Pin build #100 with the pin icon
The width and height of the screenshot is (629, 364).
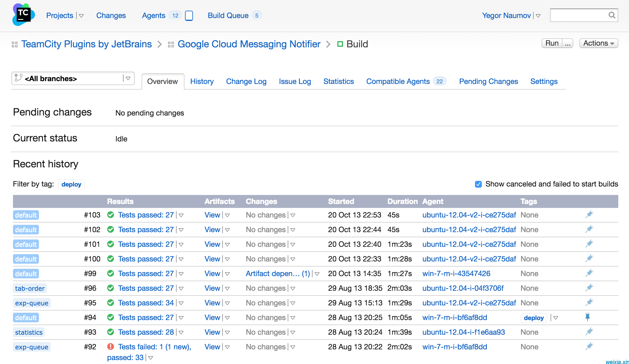click(x=589, y=259)
